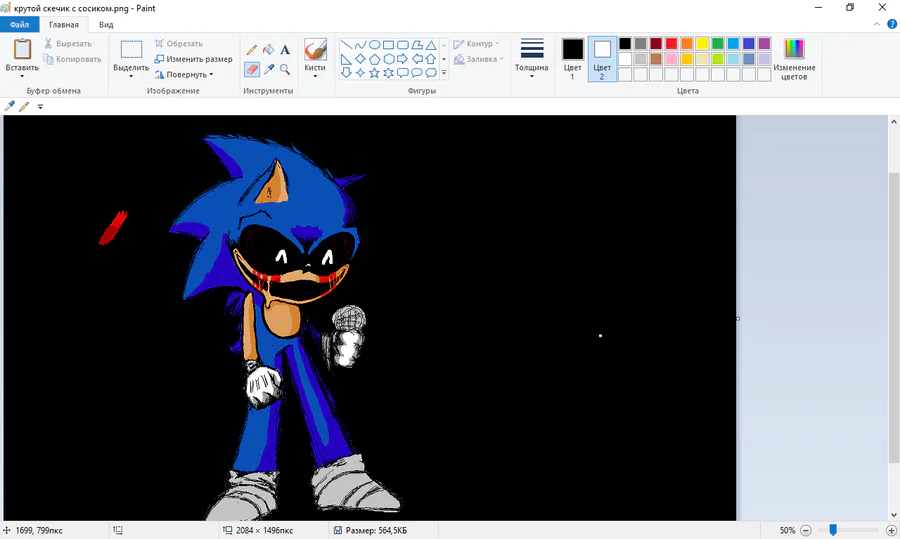This screenshot has width=900, height=539.
Task: Open the quick access toolbar customize arrow
Action: (40, 106)
